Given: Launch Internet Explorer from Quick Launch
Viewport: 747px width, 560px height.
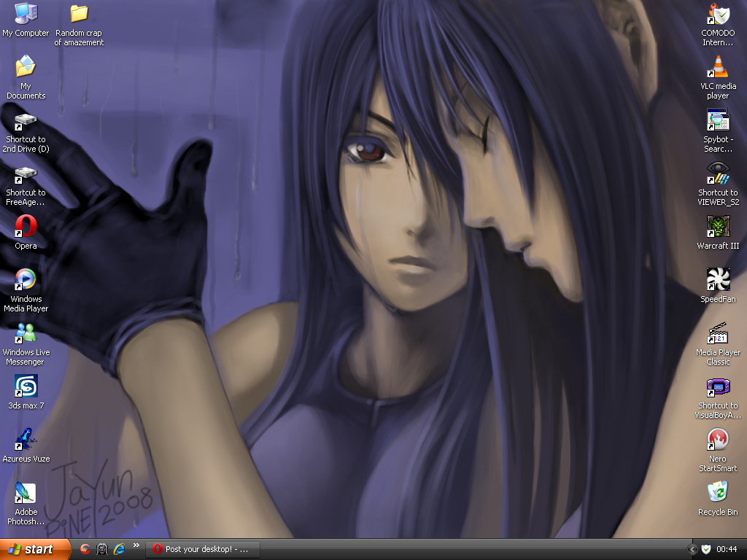Looking at the screenshot, I should (x=119, y=549).
